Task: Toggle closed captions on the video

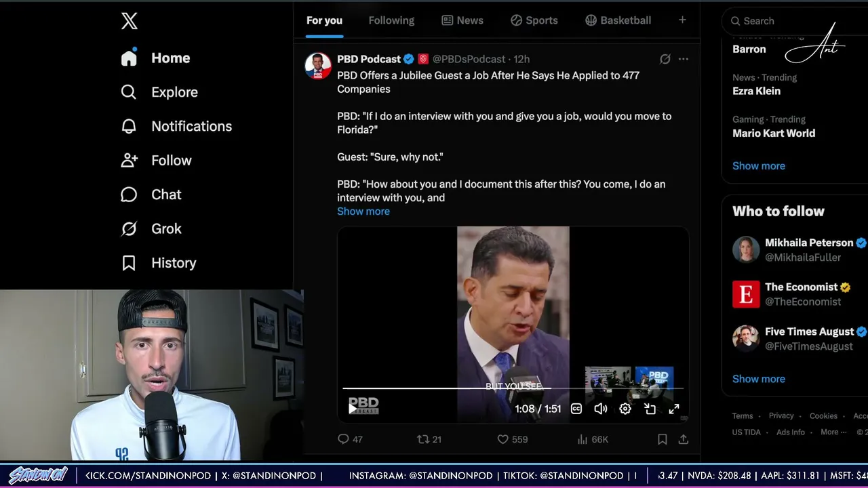Action: (576, 409)
